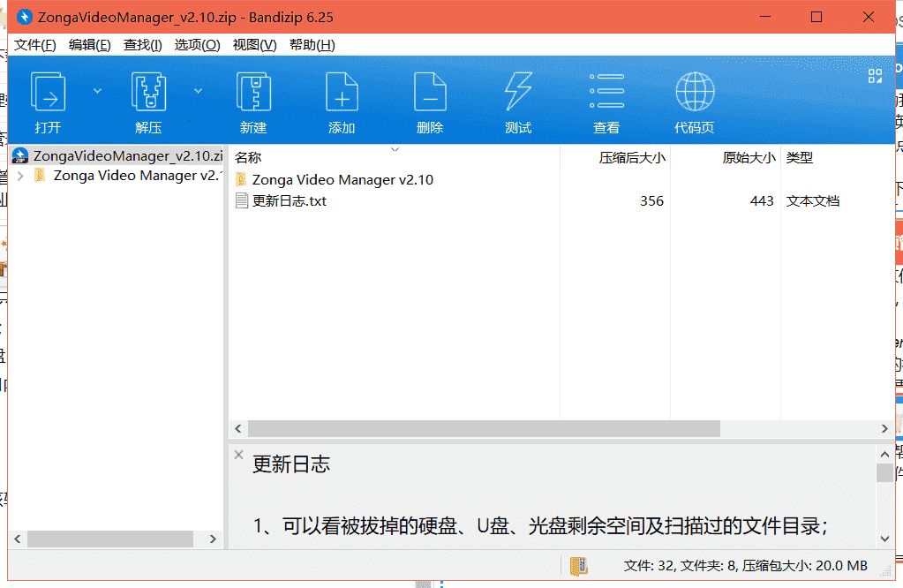Screen dimensions: 903x588
Task: Expand the dropdown arrow next to 解压
Action: (198, 91)
